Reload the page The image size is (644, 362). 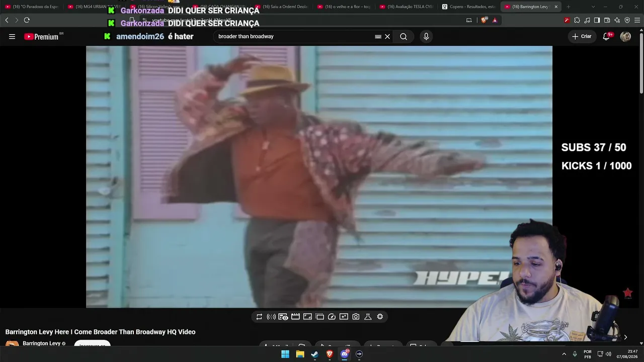tap(27, 20)
